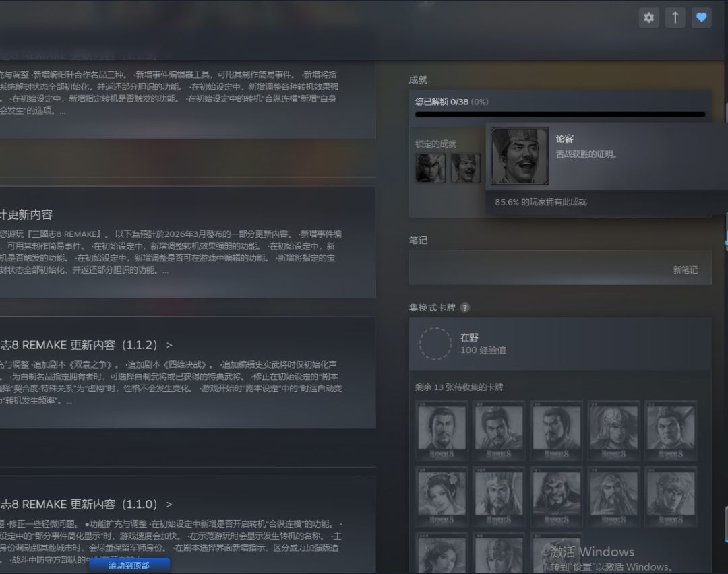Click the notes panel field
This screenshot has height=574, width=728.
coord(560,267)
